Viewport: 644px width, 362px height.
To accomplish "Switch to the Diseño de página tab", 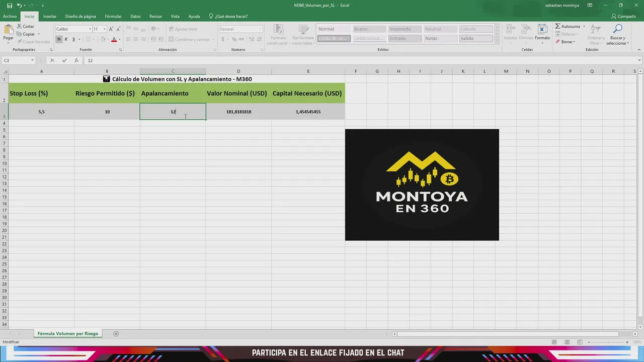I will 80,16.
